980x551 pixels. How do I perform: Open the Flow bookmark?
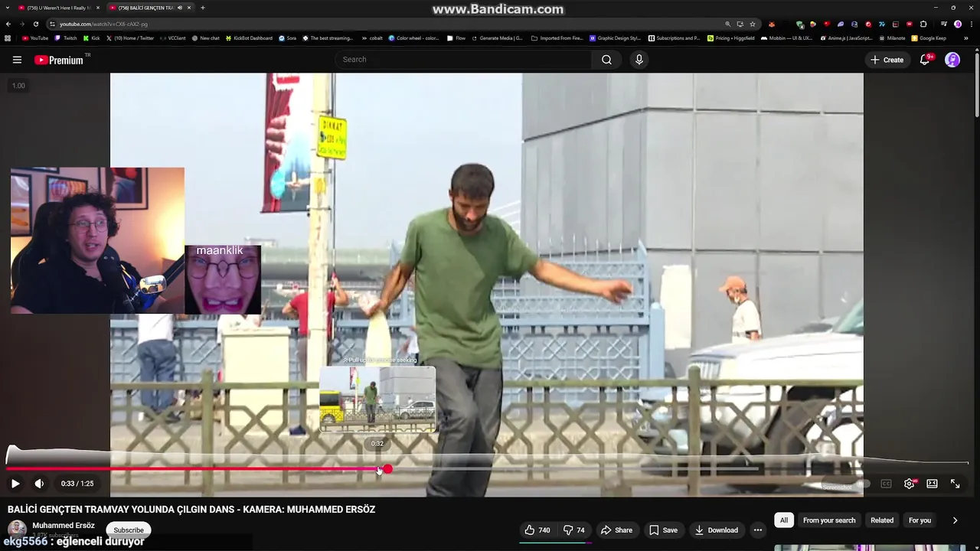(456, 37)
